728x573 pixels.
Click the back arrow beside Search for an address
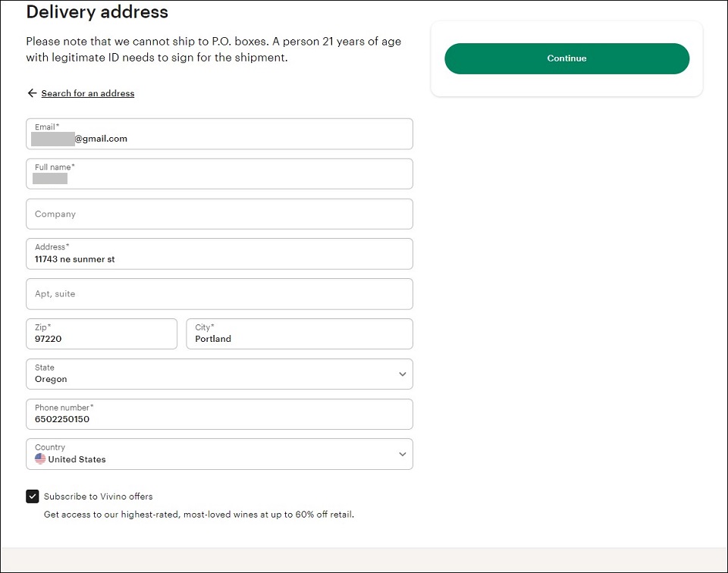32,93
